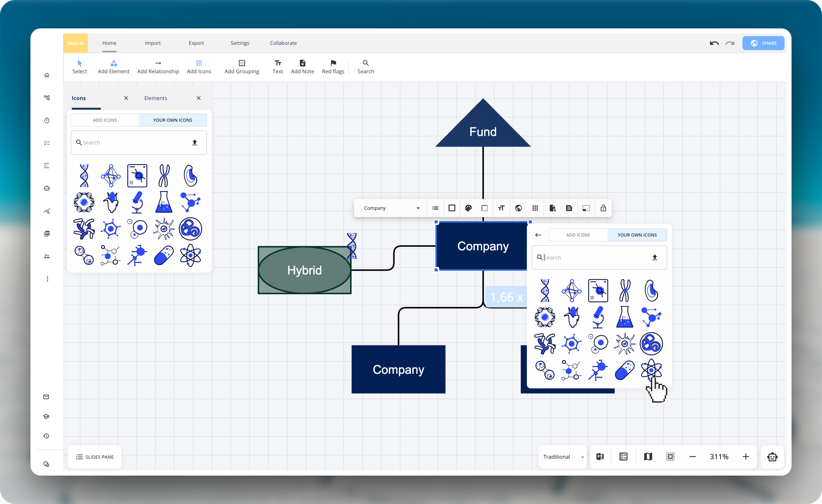822x504 pixels.
Task: Select the atom icon in popup icon picker
Action: click(651, 370)
